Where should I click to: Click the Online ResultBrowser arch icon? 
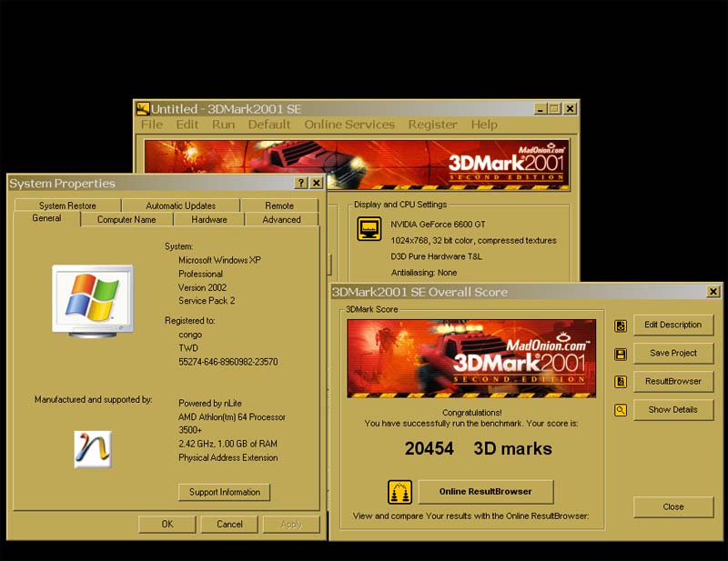(x=399, y=492)
